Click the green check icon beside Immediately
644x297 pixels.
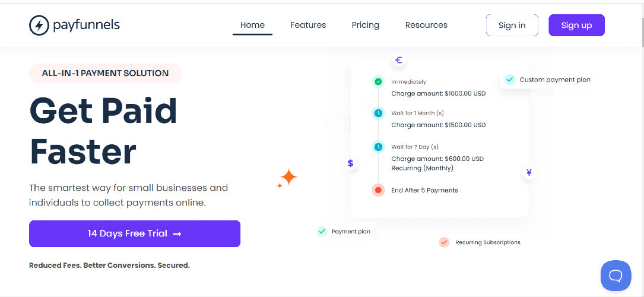[x=378, y=82]
